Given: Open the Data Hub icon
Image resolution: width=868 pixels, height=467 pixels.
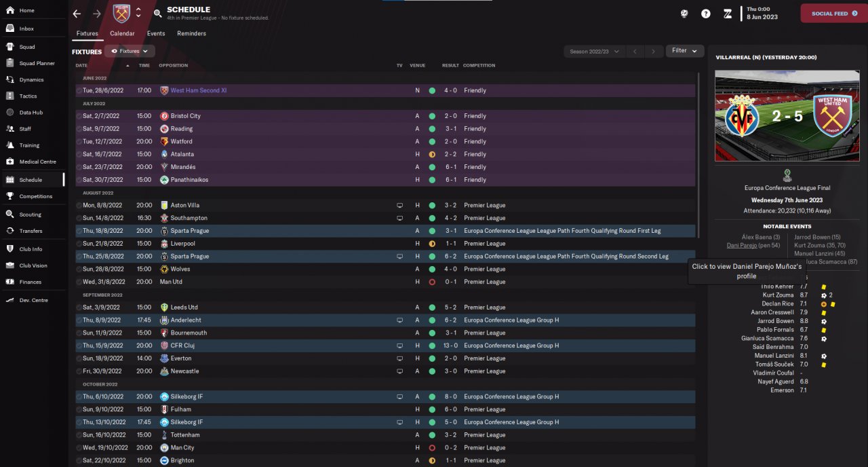Looking at the screenshot, I should (x=9, y=112).
